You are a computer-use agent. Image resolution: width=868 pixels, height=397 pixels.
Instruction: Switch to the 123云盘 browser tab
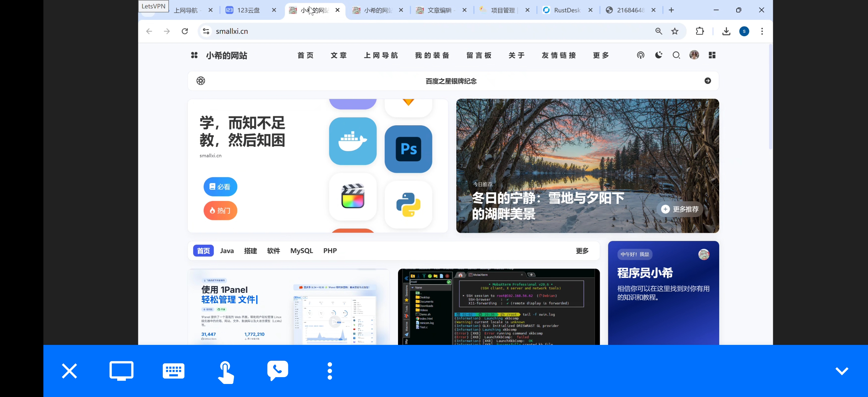[x=248, y=10]
